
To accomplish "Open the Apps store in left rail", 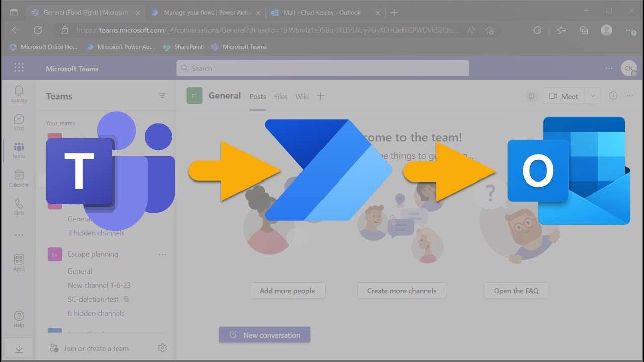I will (x=19, y=263).
